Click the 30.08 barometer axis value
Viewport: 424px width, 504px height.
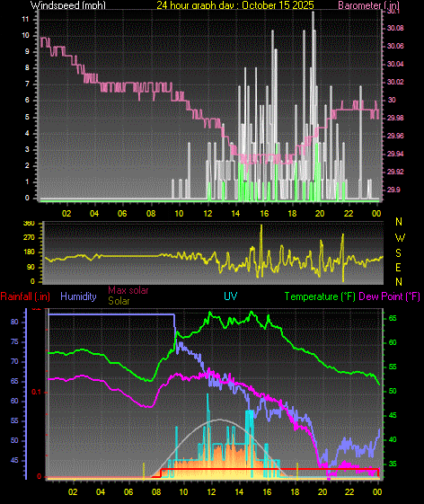[x=395, y=28]
